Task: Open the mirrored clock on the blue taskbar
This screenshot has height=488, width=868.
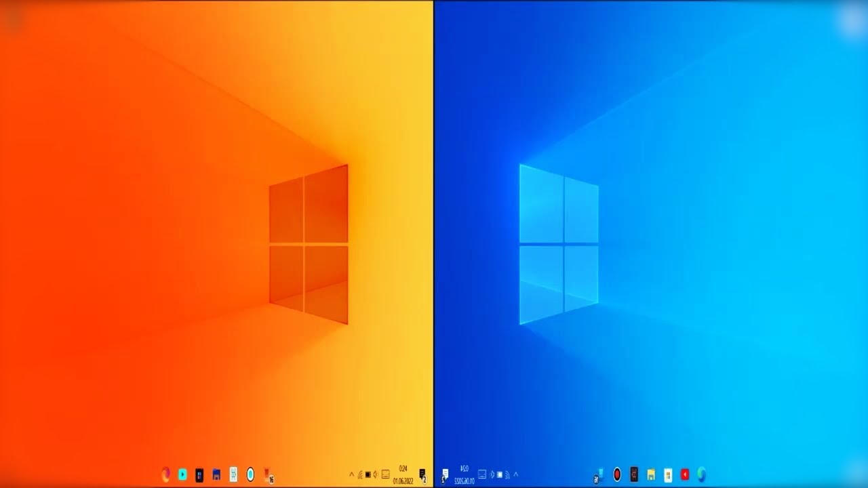Action: click(x=465, y=475)
